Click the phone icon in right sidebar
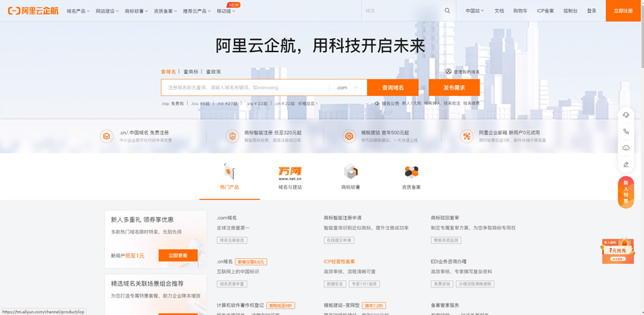The image size is (644, 315). coord(626,131)
